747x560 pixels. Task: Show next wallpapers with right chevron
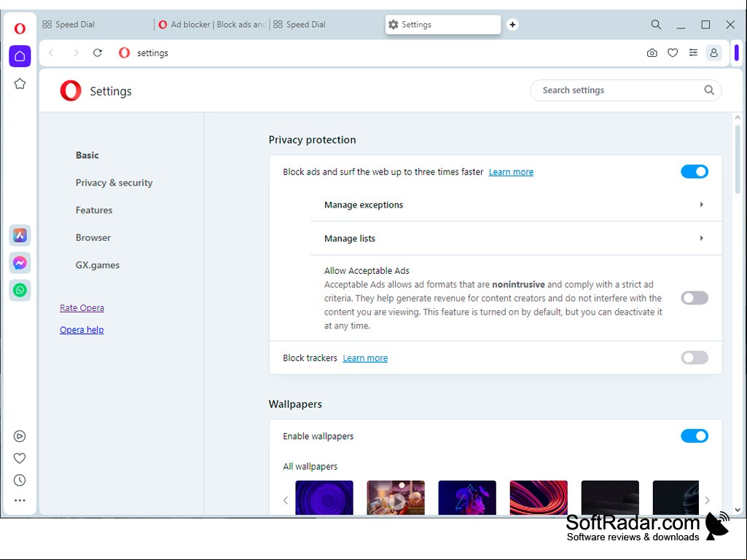(707, 500)
